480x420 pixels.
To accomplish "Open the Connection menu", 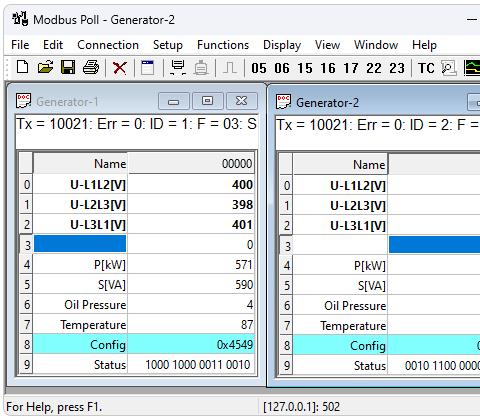I will pyautogui.click(x=108, y=45).
